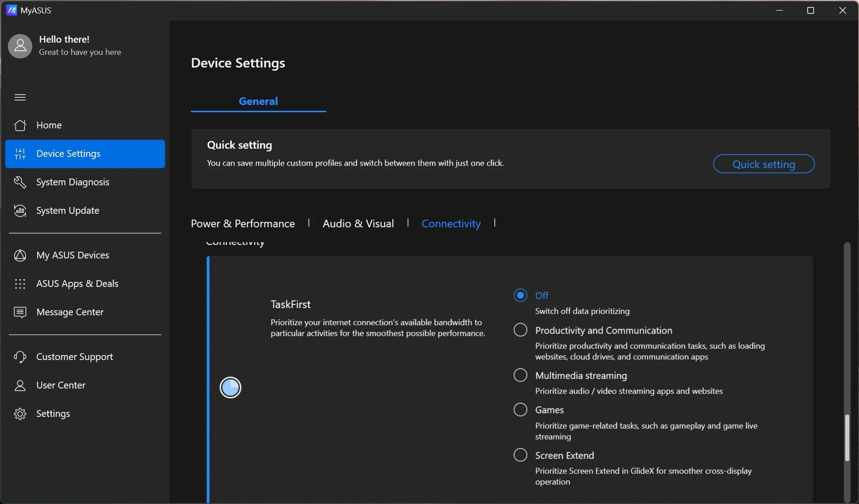Click the User Center person icon
The image size is (859, 504).
tap(20, 385)
